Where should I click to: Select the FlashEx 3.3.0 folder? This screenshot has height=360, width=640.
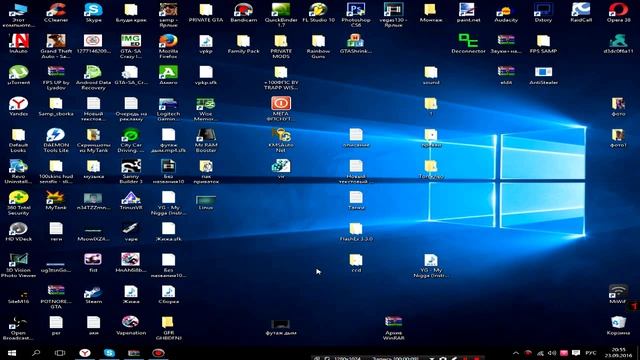(x=356, y=231)
